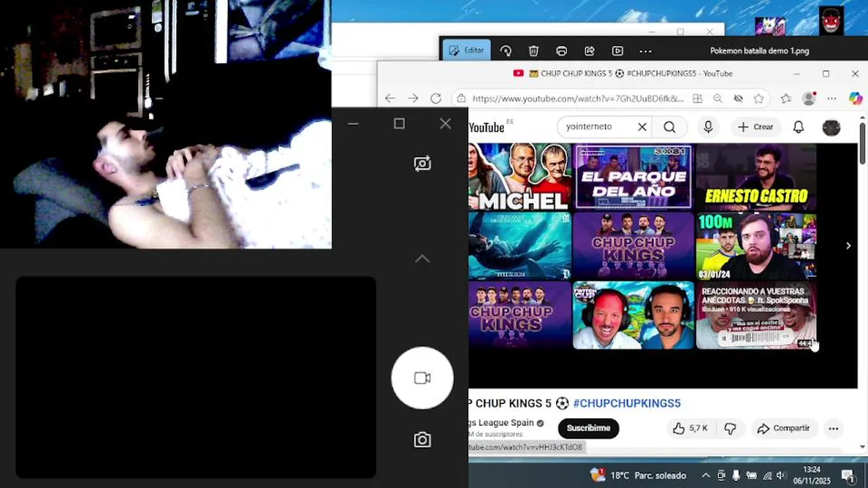This screenshot has width=868, height=488.
Task: Open Reaccionando a vuestras anécdotas video
Action: point(756,316)
